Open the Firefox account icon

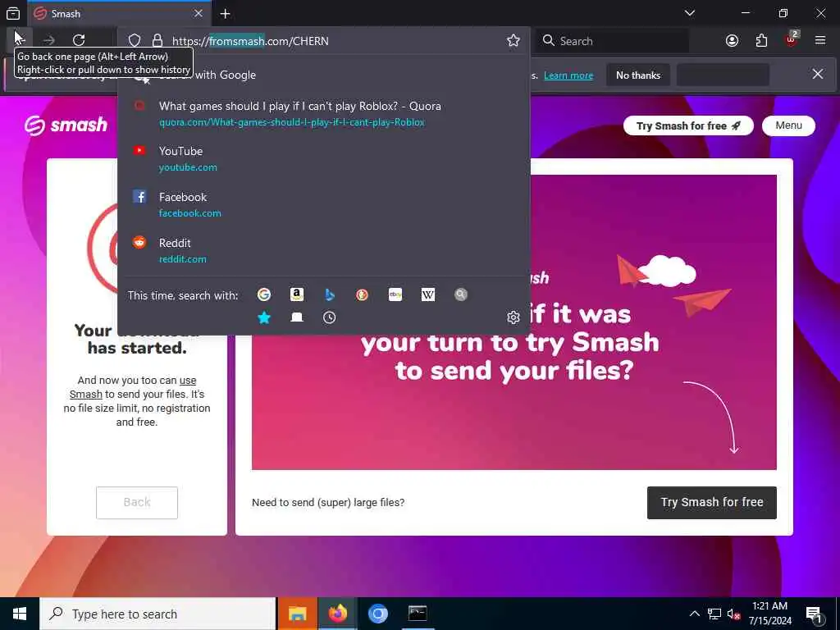pyautogui.click(x=732, y=41)
